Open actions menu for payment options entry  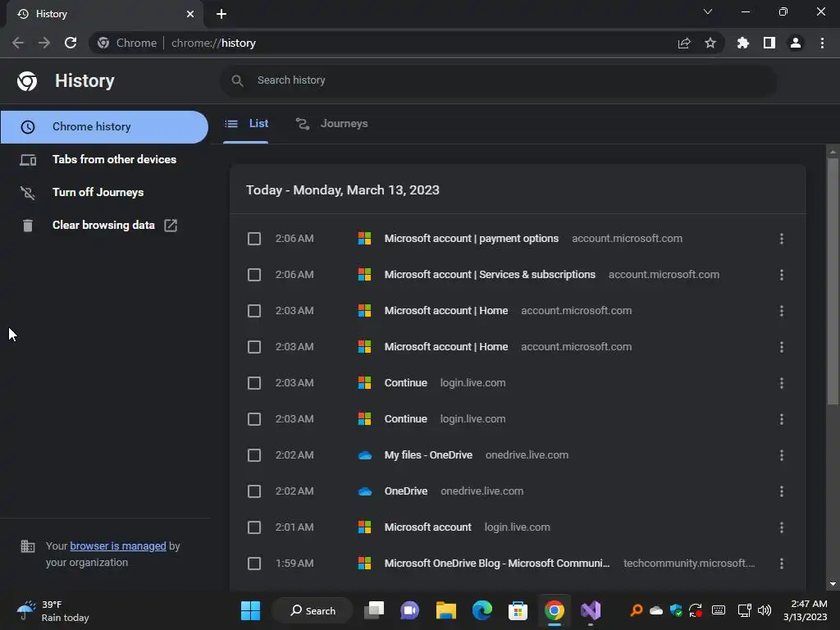782,239
